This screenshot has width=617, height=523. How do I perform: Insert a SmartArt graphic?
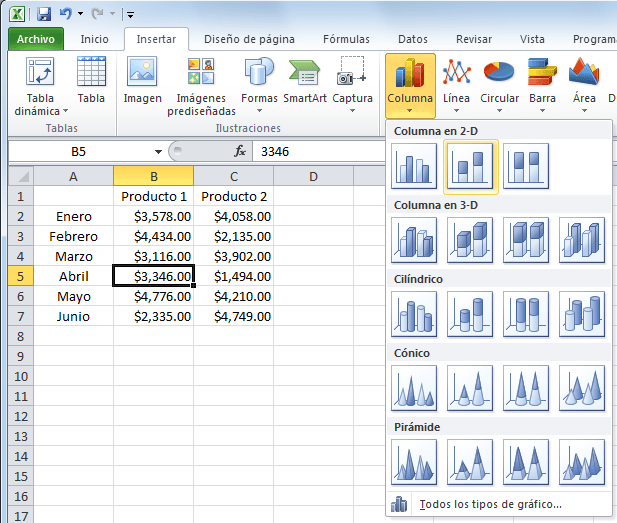pyautogui.click(x=305, y=81)
